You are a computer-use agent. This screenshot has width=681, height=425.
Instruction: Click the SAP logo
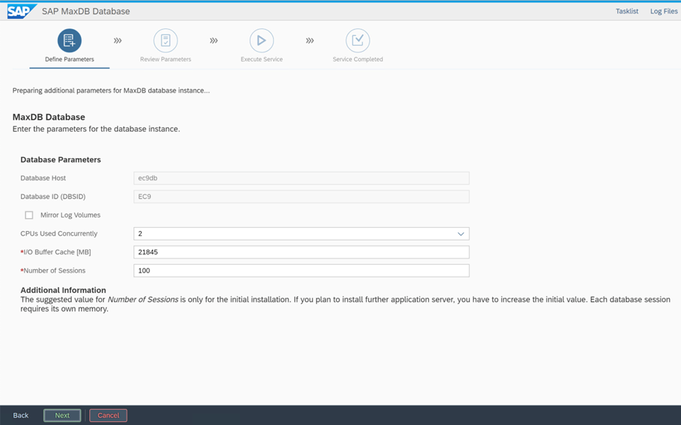coord(22,11)
